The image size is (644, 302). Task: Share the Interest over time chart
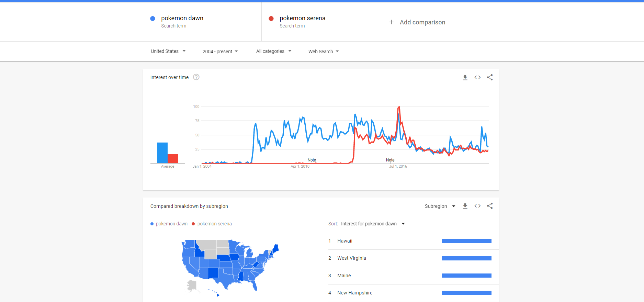[x=490, y=78]
